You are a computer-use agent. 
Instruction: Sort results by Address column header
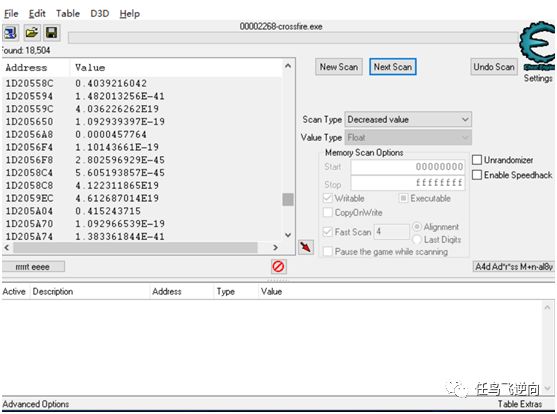coord(36,68)
